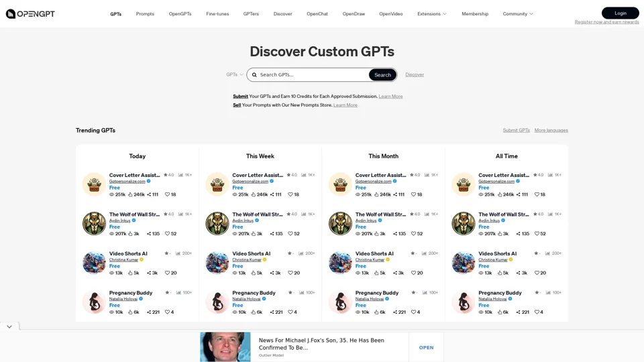The height and width of the screenshot is (362, 644).
Task: Click heart icon on This Week Wolf of Wall Street
Action: point(290,233)
